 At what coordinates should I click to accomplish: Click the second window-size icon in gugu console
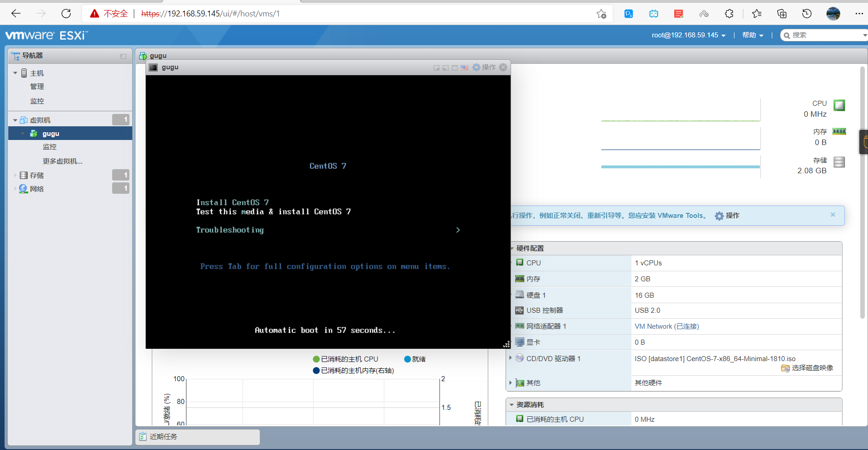click(x=445, y=67)
